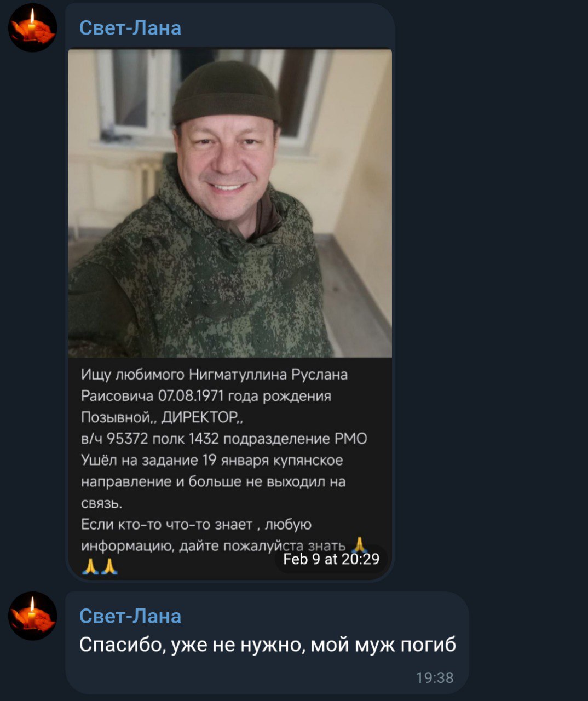This screenshot has height=701, width=588.
Task: Open candle avatar beside the Спасибо message
Action: (32, 616)
